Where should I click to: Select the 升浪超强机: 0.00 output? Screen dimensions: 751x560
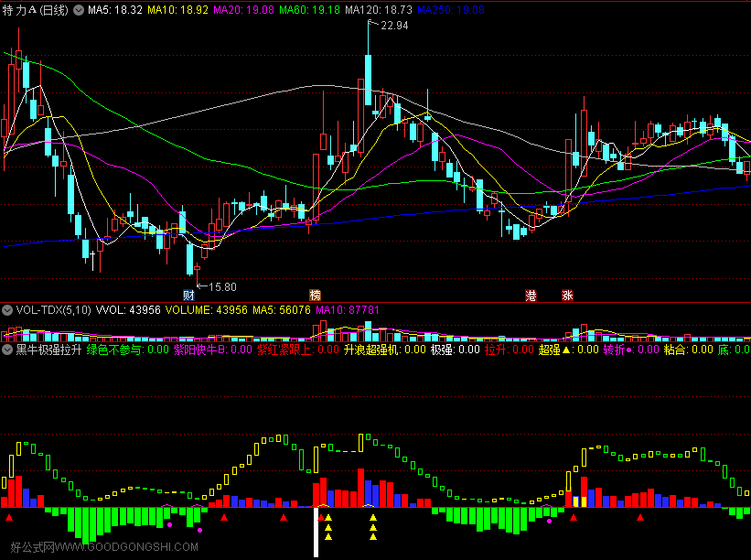click(384, 350)
